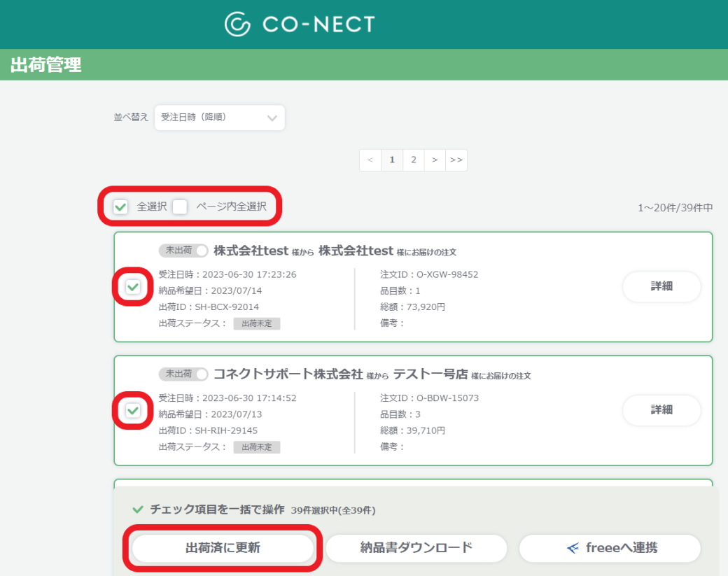728x576 pixels.
Task: Uncheck the order O-BDW-15073 checkbox
Action: [133, 410]
